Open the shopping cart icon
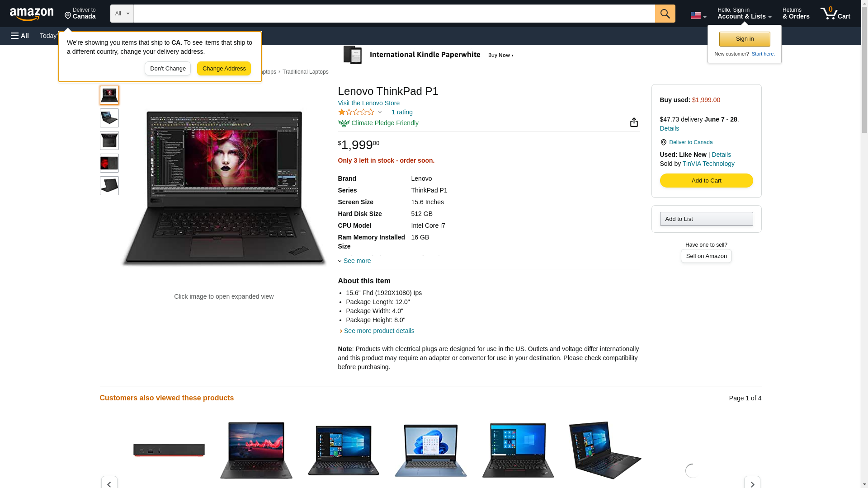868x488 pixels. [835, 14]
